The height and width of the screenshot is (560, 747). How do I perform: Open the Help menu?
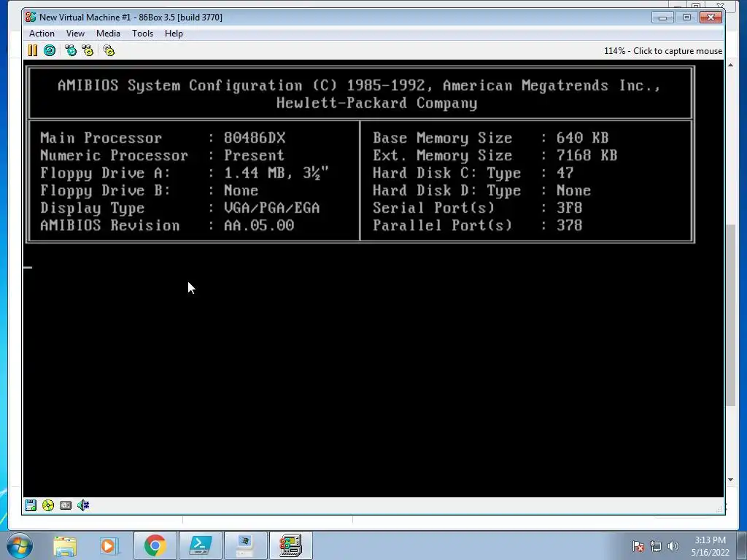(174, 34)
